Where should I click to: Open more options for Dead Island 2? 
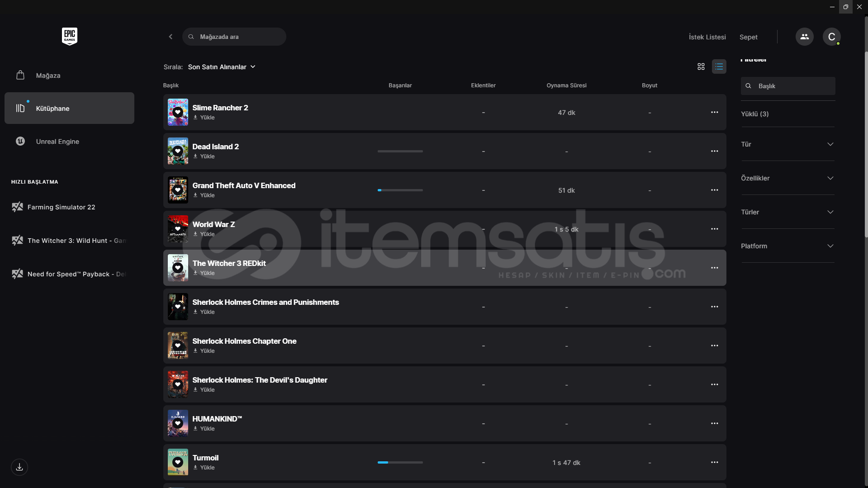715,151
